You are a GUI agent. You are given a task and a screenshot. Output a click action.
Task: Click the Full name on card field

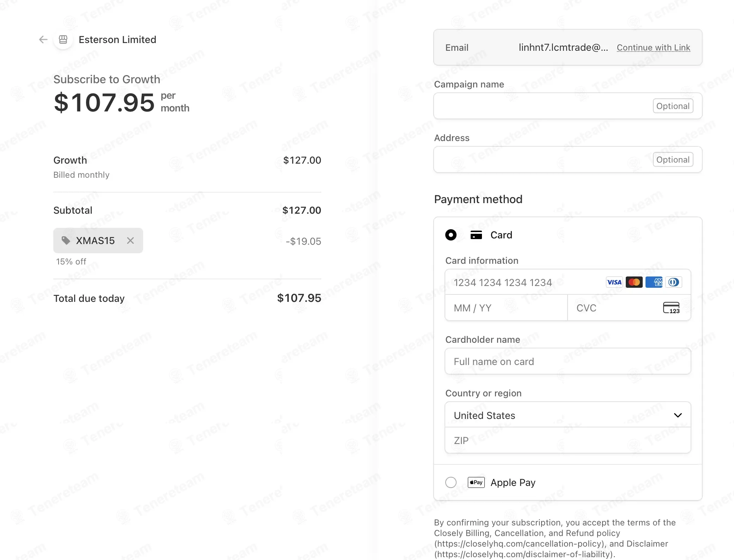568,361
